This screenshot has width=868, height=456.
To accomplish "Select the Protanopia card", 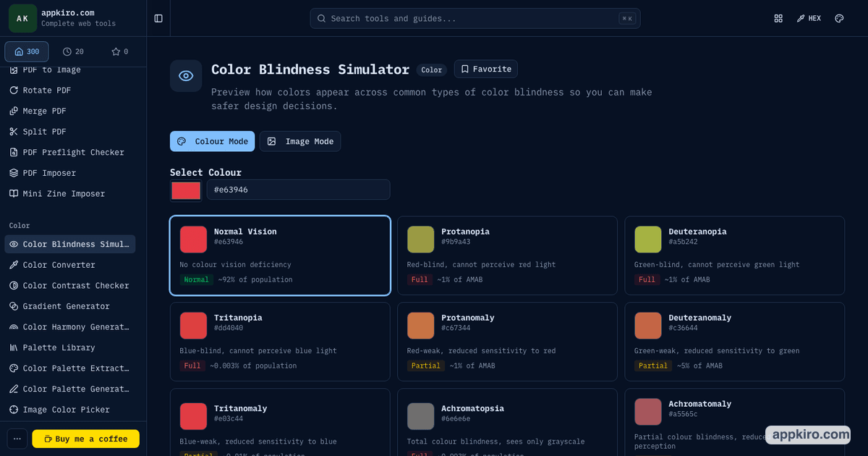I will click(x=507, y=256).
